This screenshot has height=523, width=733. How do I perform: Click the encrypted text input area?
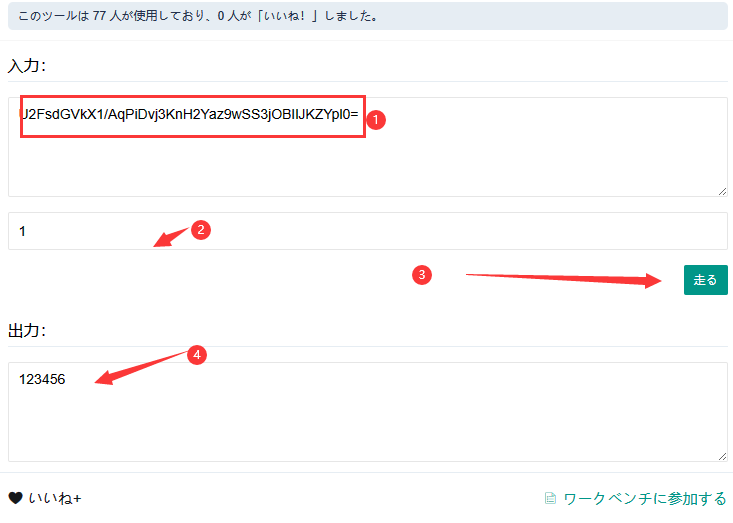pos(368,147)
